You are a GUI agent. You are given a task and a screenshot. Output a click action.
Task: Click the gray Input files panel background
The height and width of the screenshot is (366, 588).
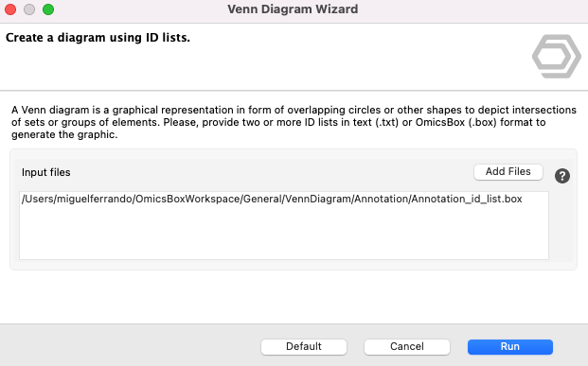pos(262,172)
